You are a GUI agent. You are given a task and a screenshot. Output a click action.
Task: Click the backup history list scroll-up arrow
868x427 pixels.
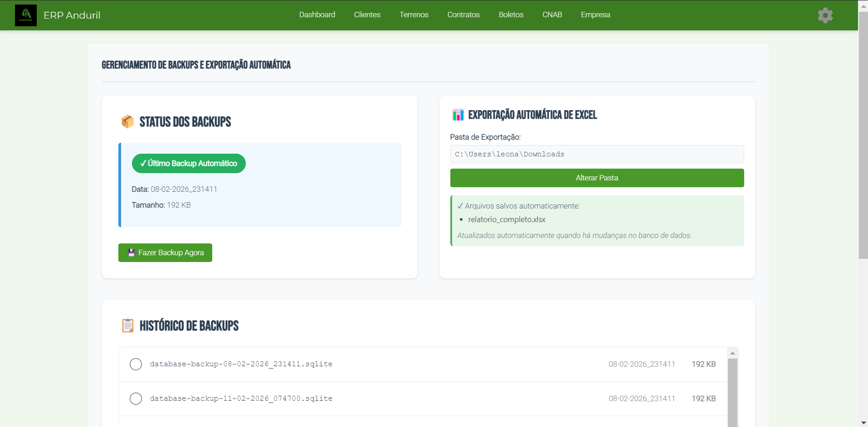[732, 353]
